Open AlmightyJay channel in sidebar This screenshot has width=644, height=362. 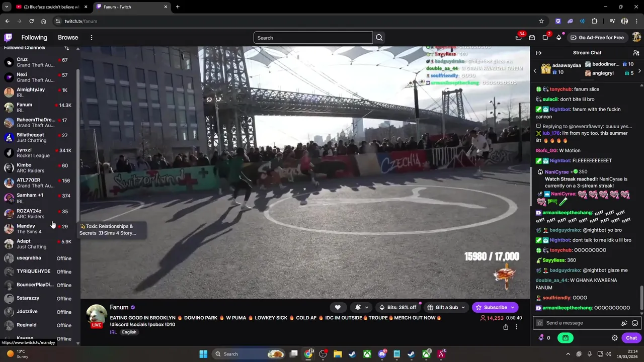coord(39,92)
